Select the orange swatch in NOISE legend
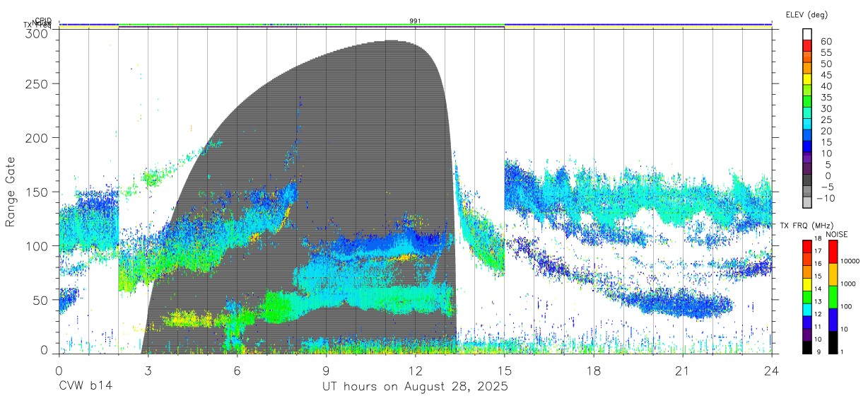 click(833, 274)
